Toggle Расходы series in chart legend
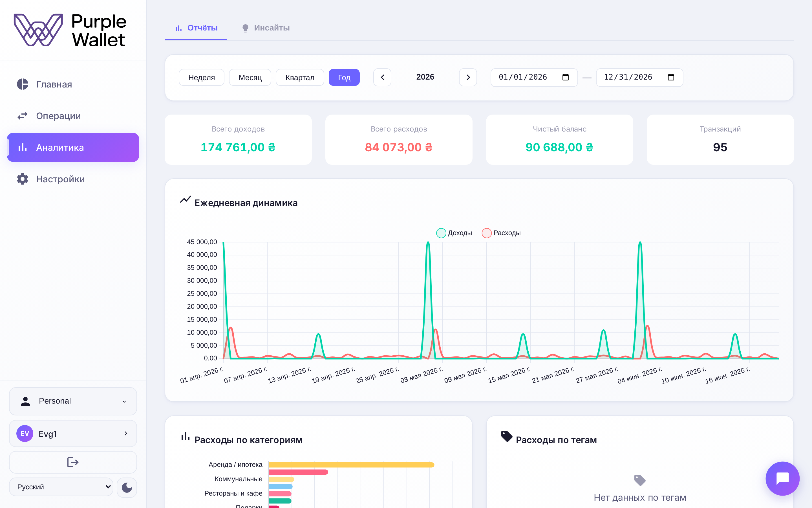Viewport: 812px width, 508px height. tap(501, 233)
